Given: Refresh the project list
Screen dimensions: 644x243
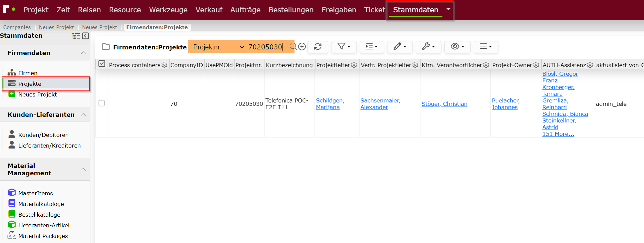Looking at the screenshot, I should tap(318, 47).
